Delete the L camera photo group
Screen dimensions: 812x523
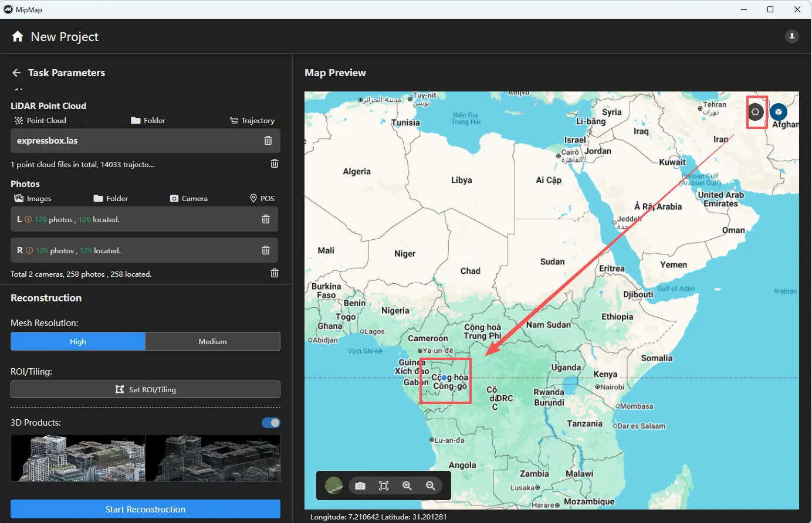266,219
